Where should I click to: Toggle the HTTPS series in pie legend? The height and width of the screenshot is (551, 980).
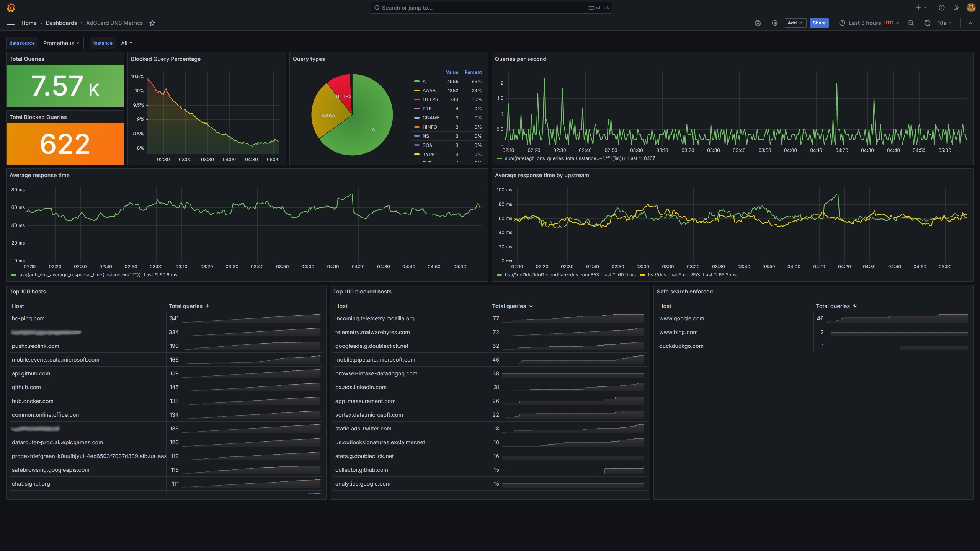(x=430, y=99)
